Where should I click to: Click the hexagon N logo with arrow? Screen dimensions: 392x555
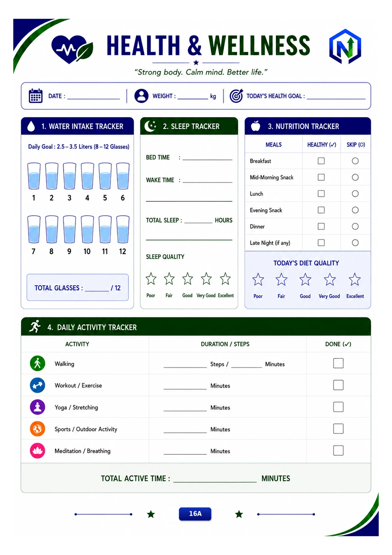345,46
